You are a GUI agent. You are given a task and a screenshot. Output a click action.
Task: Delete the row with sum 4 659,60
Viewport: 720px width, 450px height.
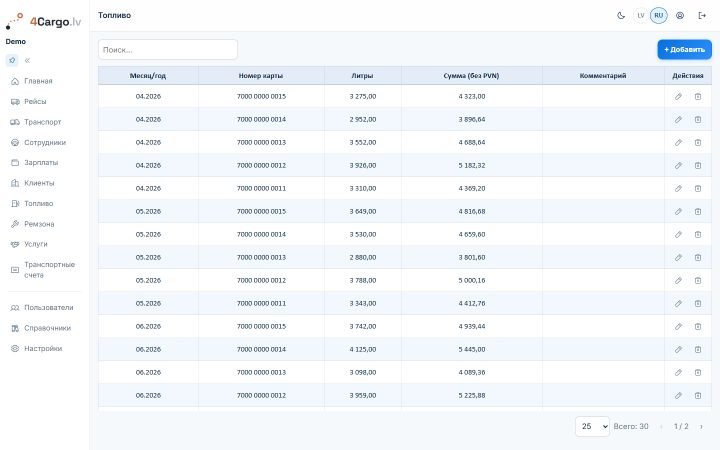coord(698,234)
